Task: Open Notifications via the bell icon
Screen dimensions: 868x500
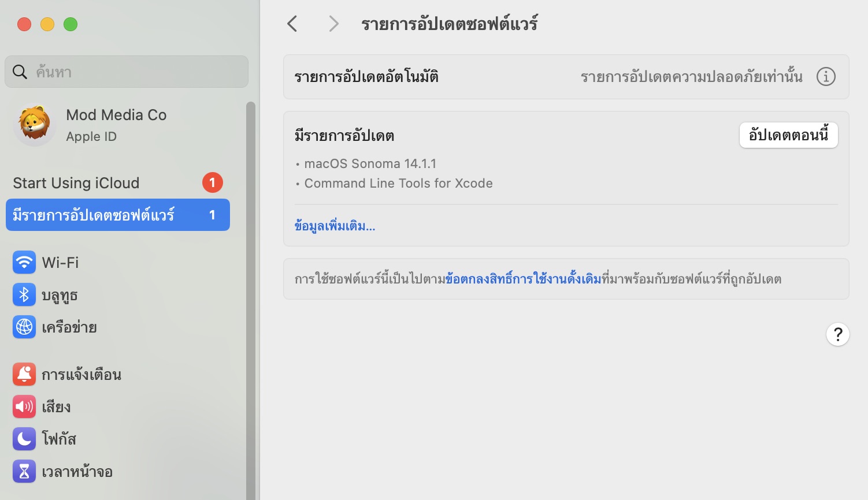Action: [24, 375]
